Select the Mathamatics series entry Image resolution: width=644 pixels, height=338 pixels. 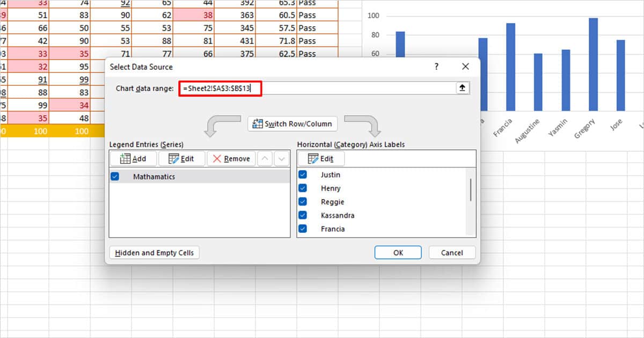point(200,177)
